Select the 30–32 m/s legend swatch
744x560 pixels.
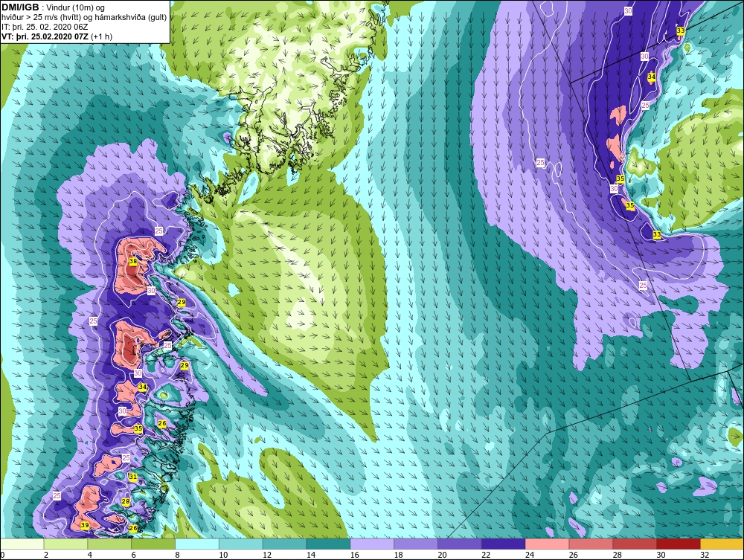pyautogui.click(x=679, y=544)
